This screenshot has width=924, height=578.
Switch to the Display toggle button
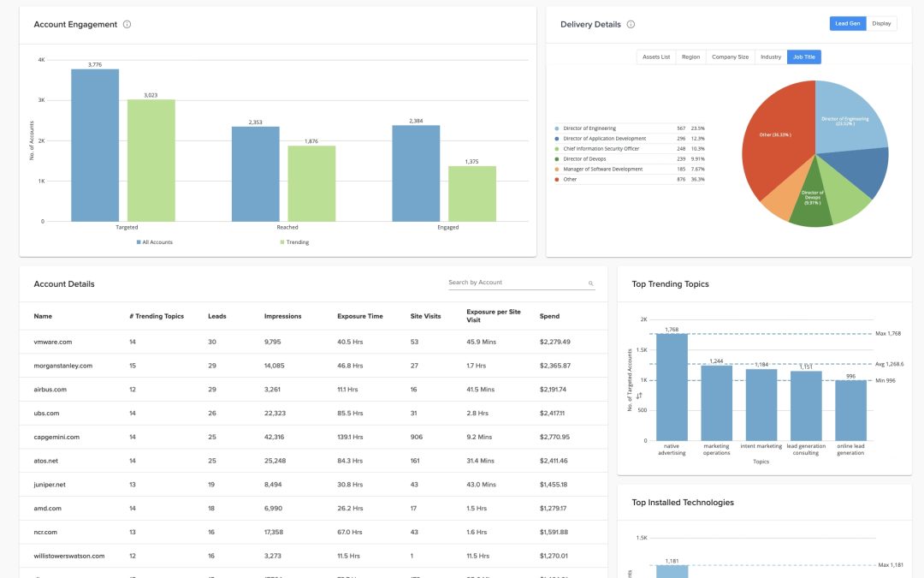coord(881,24)
